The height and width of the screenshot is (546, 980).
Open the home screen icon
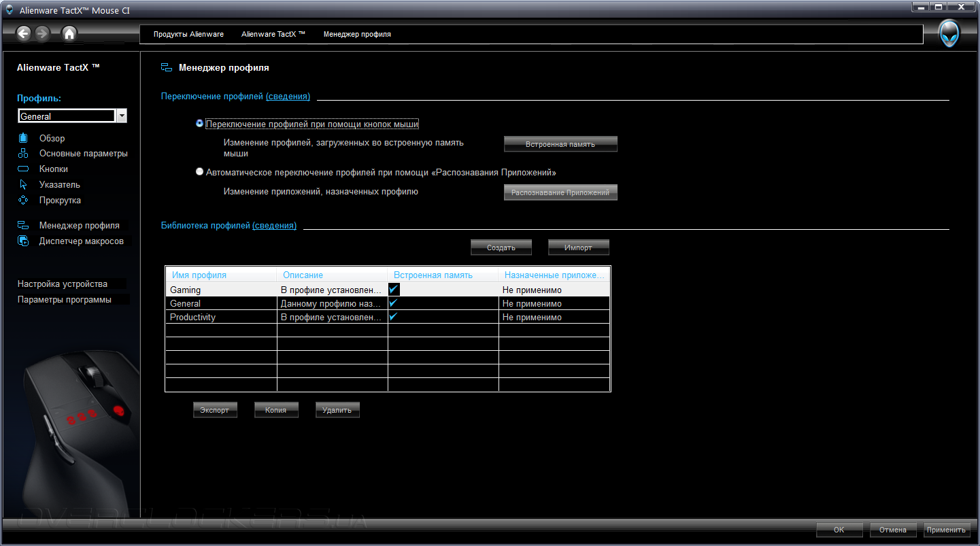[69, 33]
